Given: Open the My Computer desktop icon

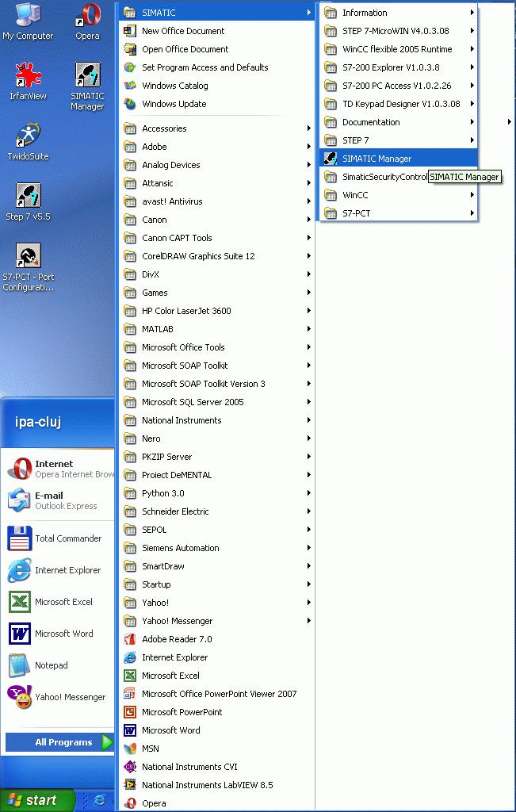Looking at the screenshot, I should (x=28, y=21).
